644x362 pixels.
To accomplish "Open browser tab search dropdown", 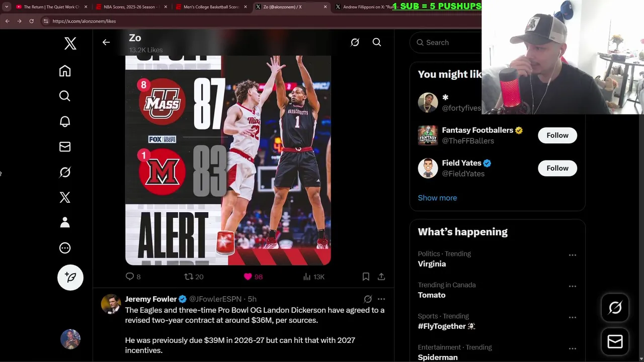I will click(x=7, y=7).
